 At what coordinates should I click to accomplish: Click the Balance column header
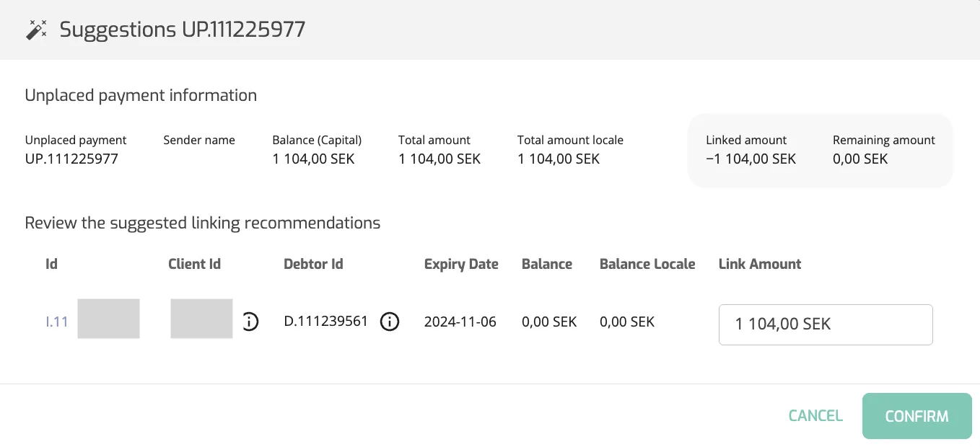tap(547, 264)
